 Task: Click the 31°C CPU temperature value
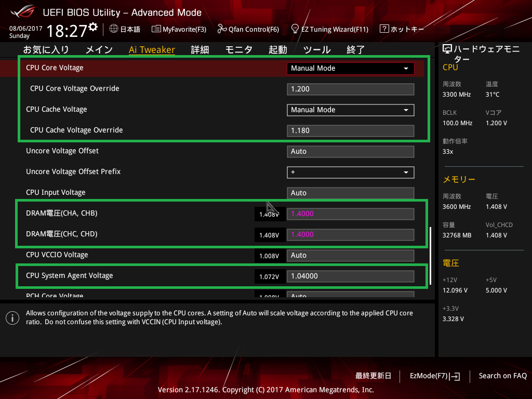[493, 95]
